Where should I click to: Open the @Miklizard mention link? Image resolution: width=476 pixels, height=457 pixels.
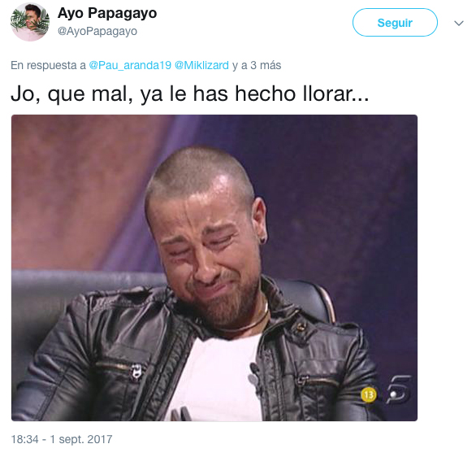[x=201, y=65]
